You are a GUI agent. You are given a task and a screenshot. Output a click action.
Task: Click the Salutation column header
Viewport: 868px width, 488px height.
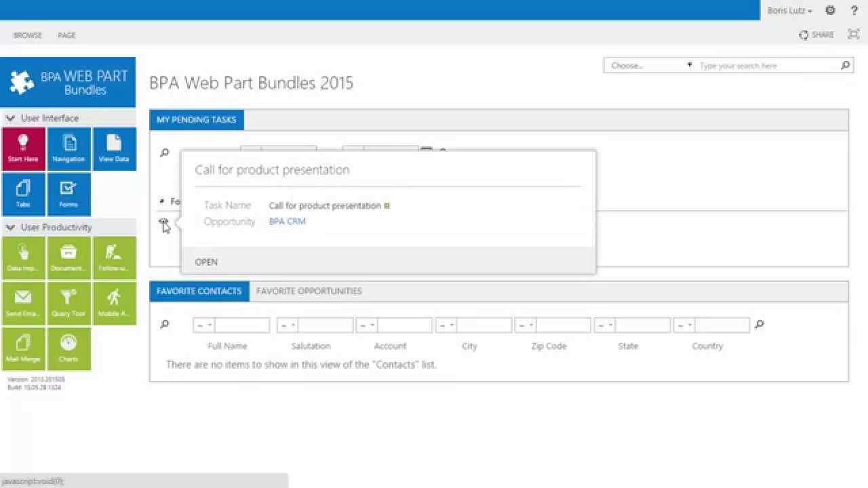pos(311,346)
